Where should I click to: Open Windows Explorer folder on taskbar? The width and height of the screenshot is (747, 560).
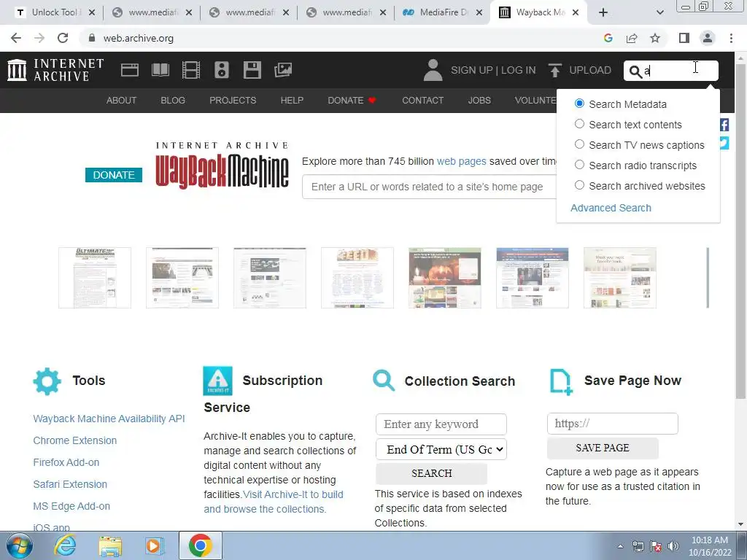(x=110, y=545)
